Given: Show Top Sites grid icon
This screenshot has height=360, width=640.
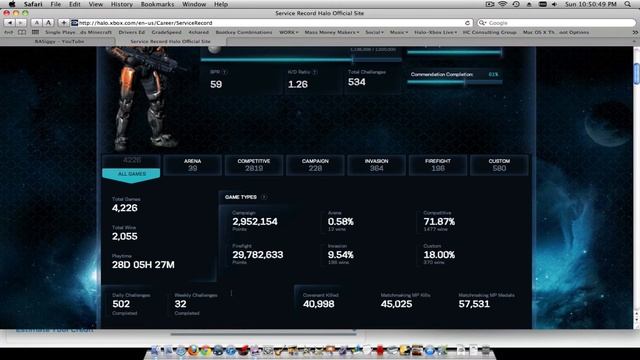Looking at the screenshot, I should click(36, 32).
